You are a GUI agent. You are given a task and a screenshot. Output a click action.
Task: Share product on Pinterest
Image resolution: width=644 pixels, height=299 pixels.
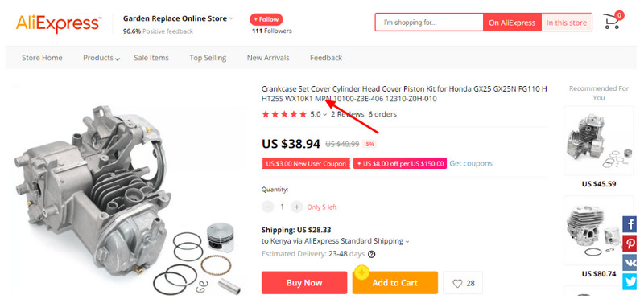click(x=630, y=244)
